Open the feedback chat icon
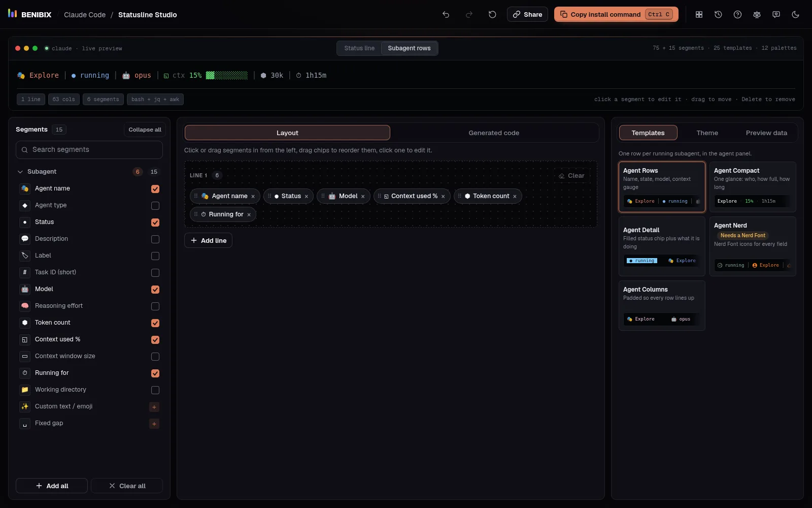This screenshot has height=508, width=812. [776, 15]
